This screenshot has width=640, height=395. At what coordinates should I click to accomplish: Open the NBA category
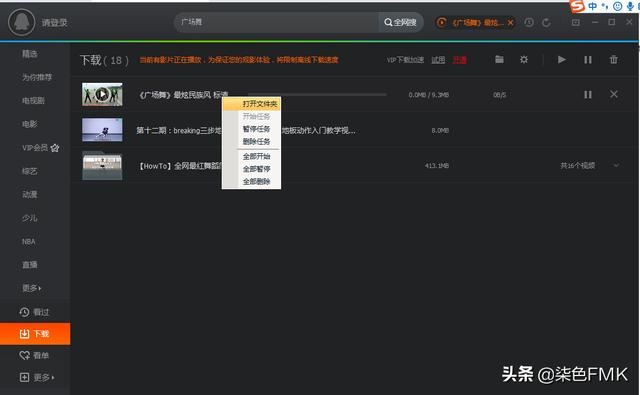[x=29, y=242]
